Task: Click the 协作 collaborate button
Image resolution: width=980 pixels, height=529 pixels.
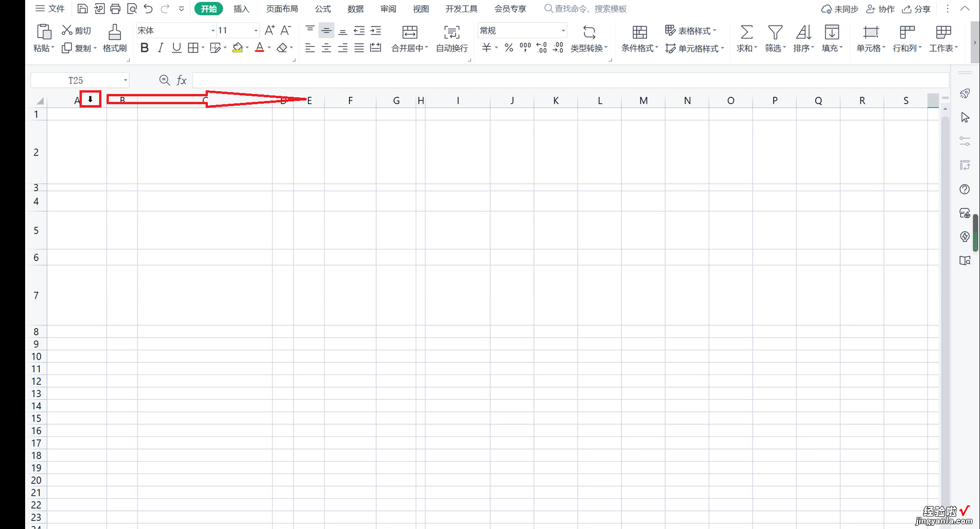Action: (880, 9)
